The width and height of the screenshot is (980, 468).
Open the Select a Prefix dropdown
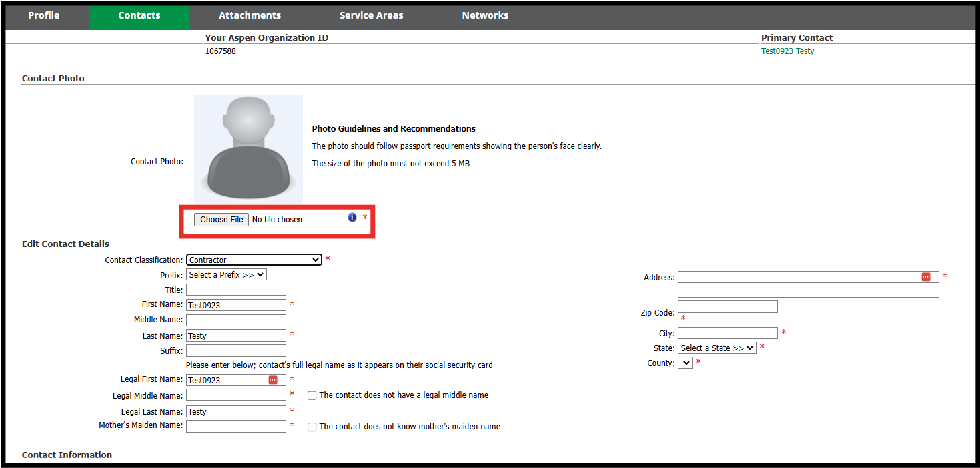pos(226,274)
